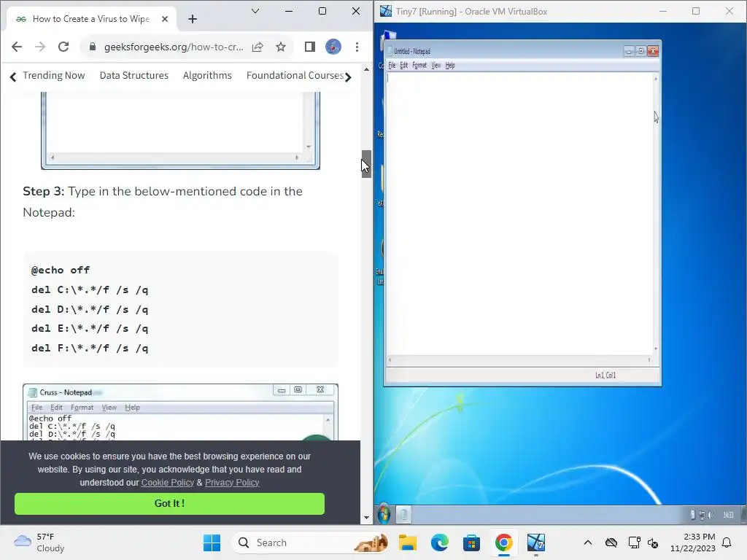747x560 pixels.
Task: Open Format menu in VM Notepad
Action: (x=419, y=65)
